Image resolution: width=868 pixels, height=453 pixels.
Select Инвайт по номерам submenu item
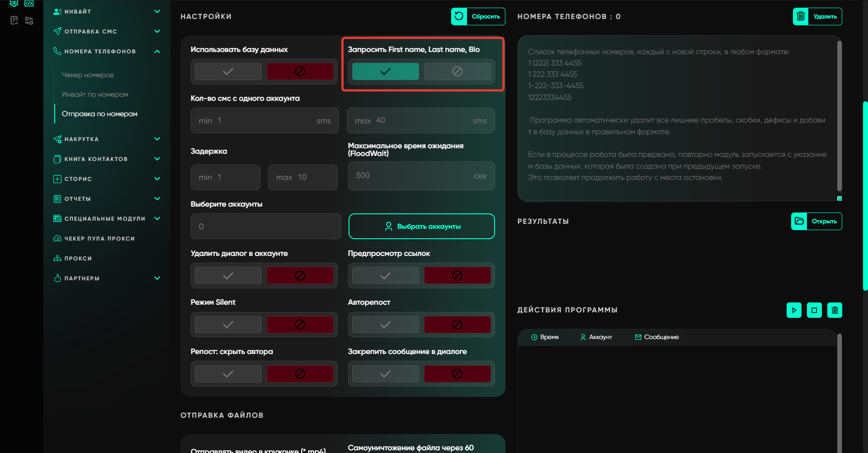pos(95,94)
